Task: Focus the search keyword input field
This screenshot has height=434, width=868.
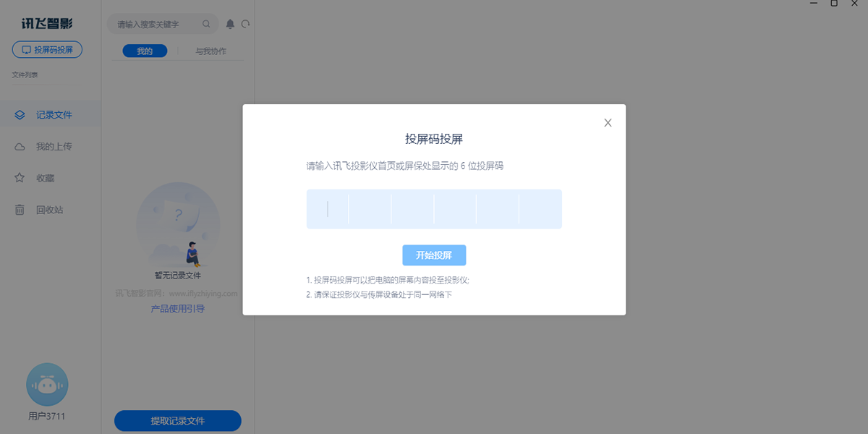Action: pos(156,25)
